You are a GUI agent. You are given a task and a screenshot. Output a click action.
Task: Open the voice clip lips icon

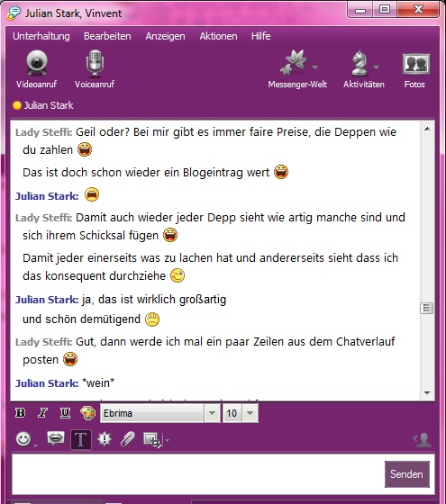tap(56, 438)
